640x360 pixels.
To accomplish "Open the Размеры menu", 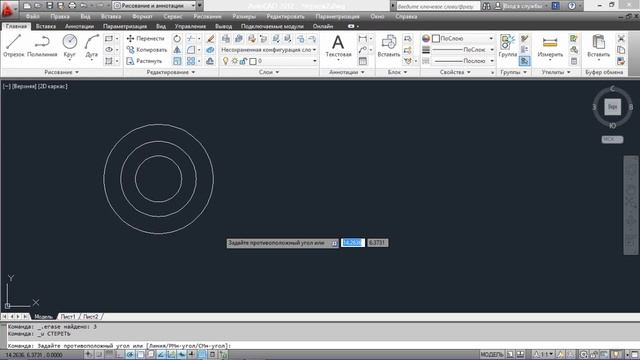I will point(244,17).
